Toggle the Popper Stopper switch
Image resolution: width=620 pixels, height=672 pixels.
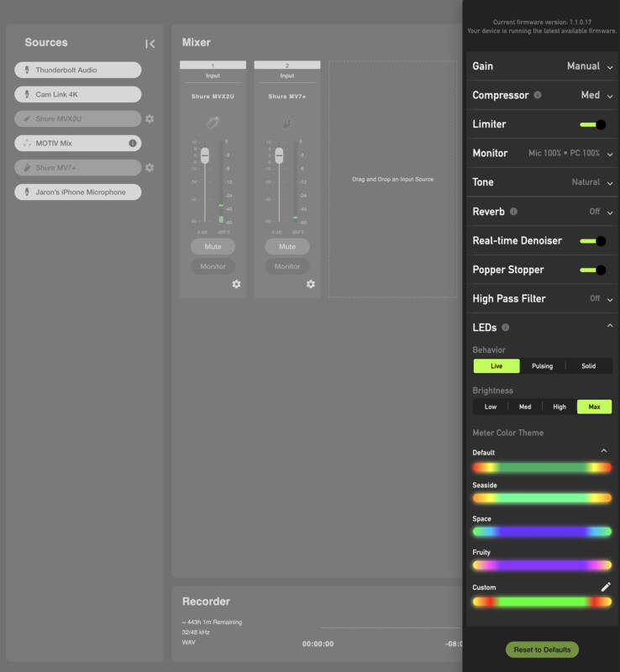coord(593,270)
